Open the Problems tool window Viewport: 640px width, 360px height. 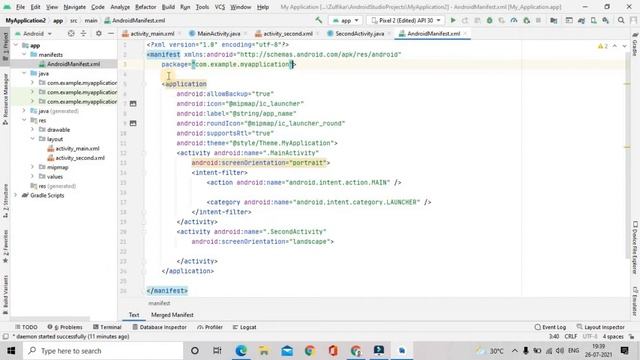pyautogui.click(x=65, y=327)
